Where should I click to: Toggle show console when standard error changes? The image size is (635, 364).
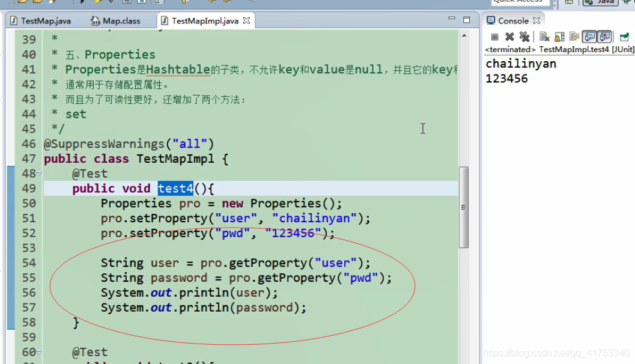(604, 37)
